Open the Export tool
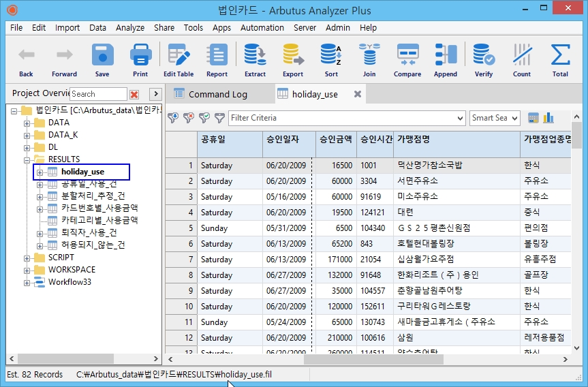The image size is (588, 387). [293, 55]
